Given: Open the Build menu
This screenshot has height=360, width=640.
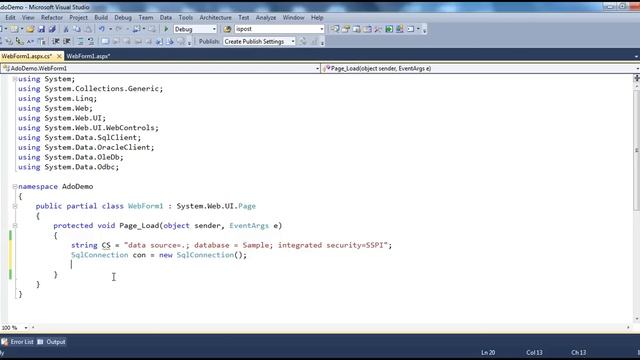Looking at the screenshot, I should 101,18.
